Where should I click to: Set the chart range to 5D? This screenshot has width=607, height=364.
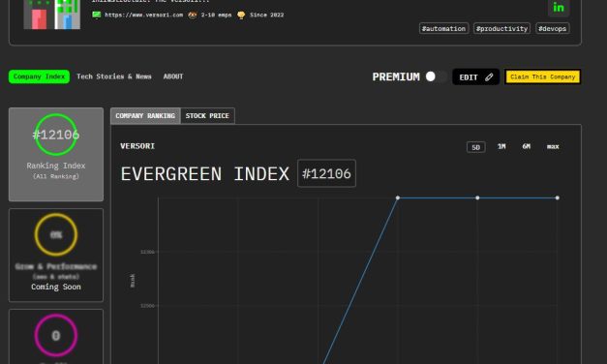tap(475, 147)
